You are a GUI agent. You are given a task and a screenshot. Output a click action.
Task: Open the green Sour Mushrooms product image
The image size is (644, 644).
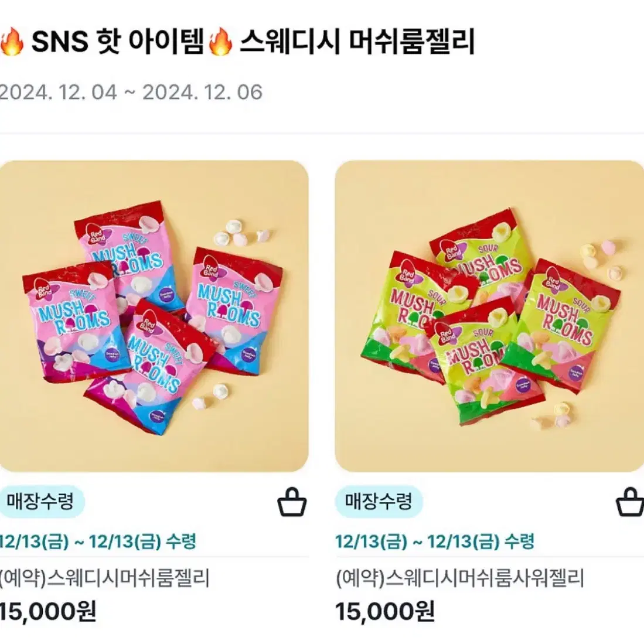point(489,316)
